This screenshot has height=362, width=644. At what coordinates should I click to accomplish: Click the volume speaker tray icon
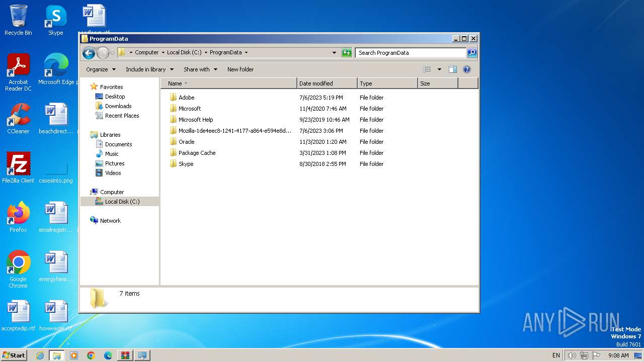[572, 355]
